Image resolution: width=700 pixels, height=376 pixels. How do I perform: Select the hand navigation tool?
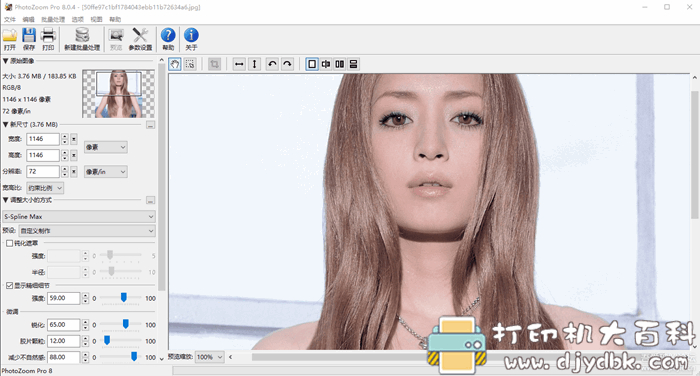point(175,64)
